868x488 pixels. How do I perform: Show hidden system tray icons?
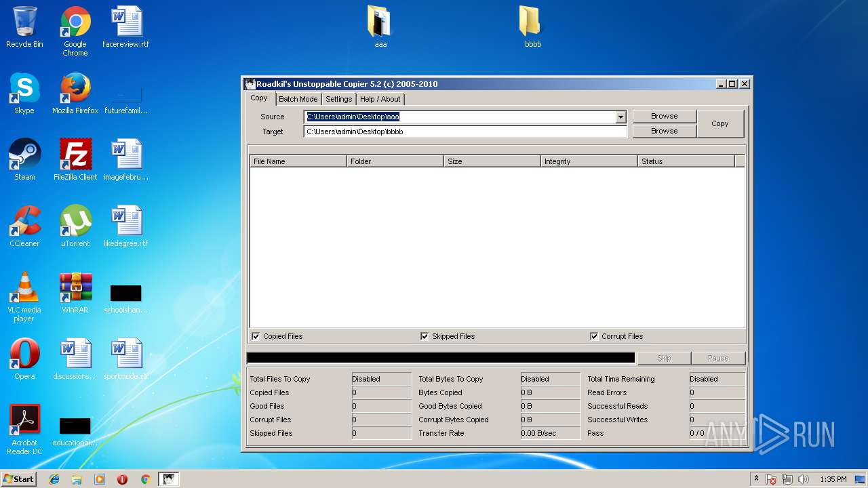(756, 479)
